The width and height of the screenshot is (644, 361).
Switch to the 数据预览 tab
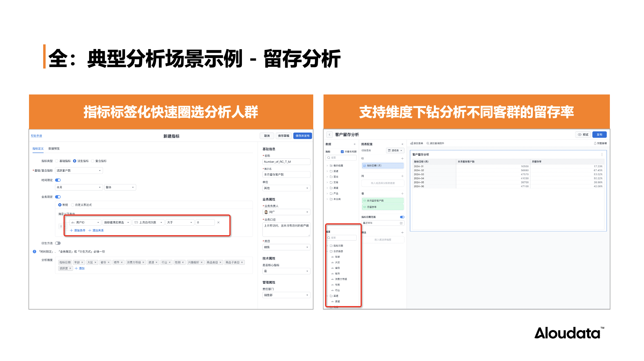tap(54, 149)
